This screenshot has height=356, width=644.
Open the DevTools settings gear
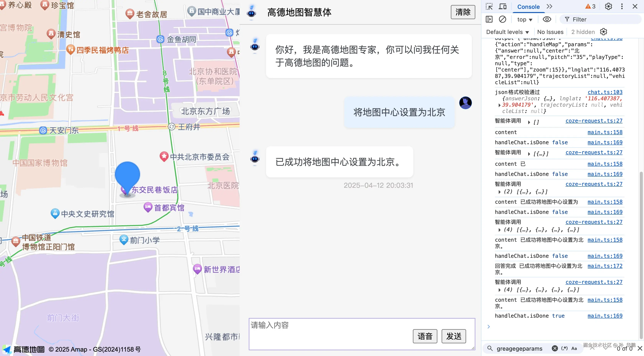(608, 6)
